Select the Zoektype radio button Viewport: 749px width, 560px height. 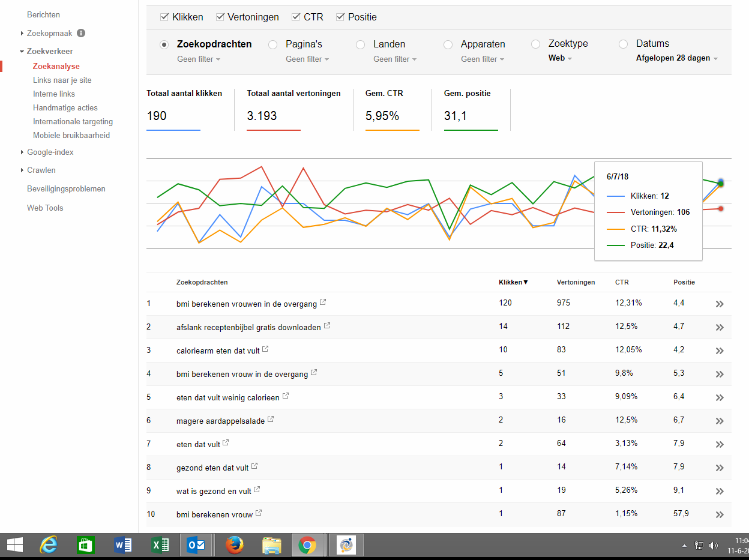(535, 44)
